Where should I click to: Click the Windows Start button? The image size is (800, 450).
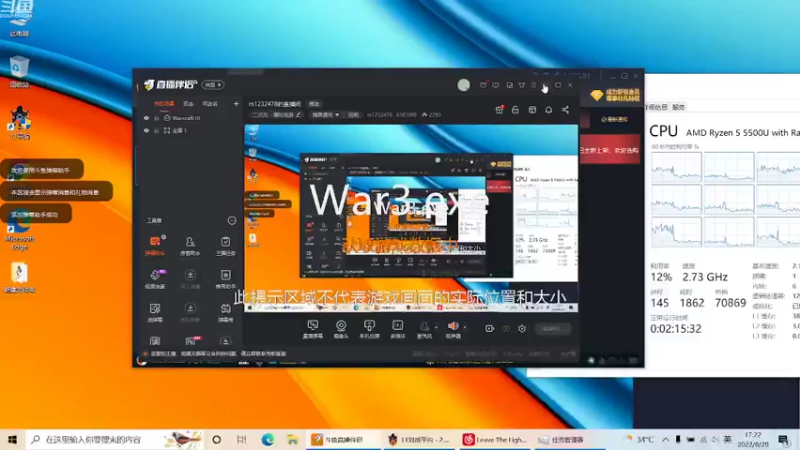click(x=12, y=439)
